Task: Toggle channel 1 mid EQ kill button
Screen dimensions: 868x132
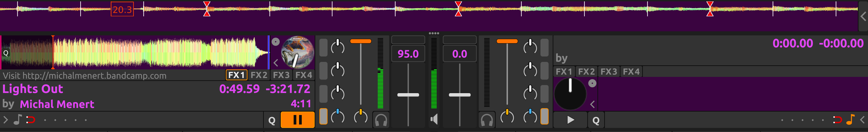Action: pos(323,70)
